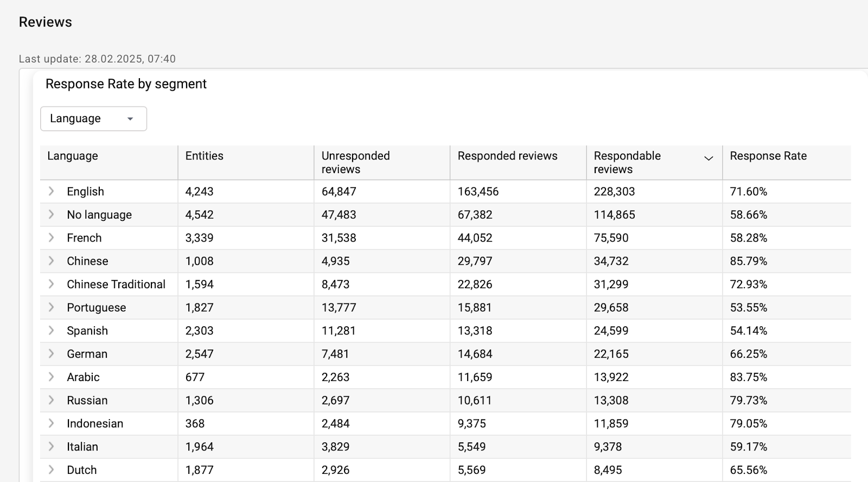Screen dimensions: 868x482
Task: Expand the Portuguese row chevron
Action: click(x=52, y=307)
